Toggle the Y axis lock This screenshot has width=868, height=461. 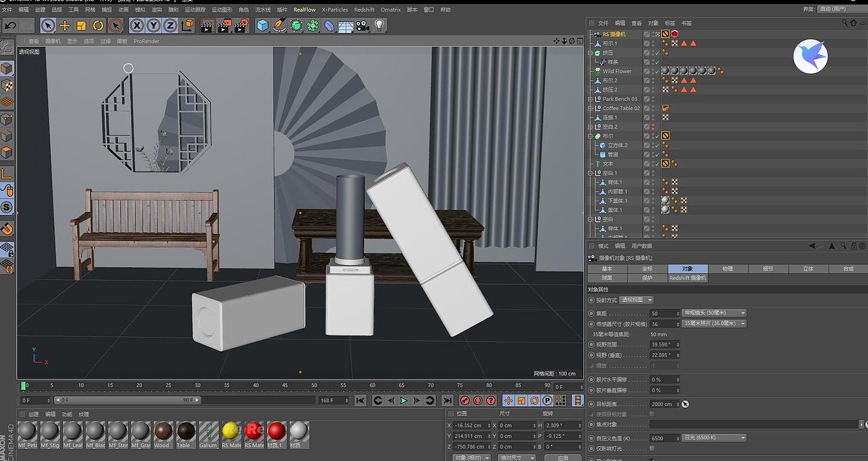(x=154, y=26)
